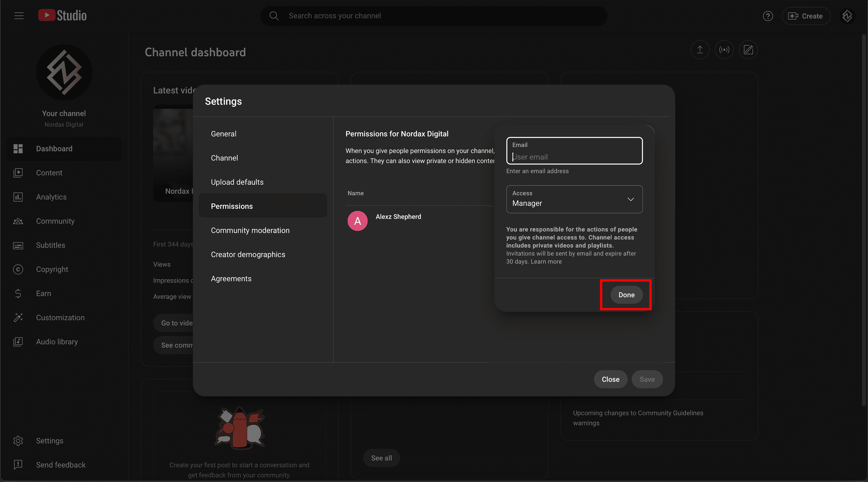
Task: Open the Copyright section in the sidebar
Action: pyautogui.click(x=52, y=269)
